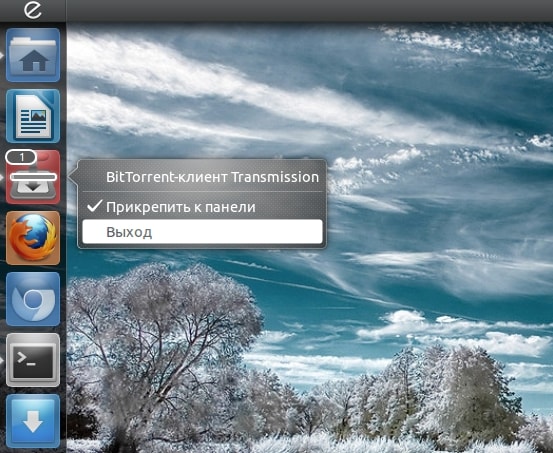553x453 pixels.
Task: Launch Chromium browser from the dock
Action: 33,299
